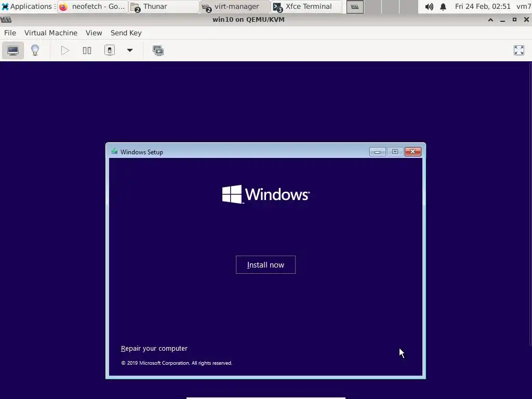Switch to the neofetch Firefox window
The width and height of the screenshot is (532, 399).
coord(92,6)
